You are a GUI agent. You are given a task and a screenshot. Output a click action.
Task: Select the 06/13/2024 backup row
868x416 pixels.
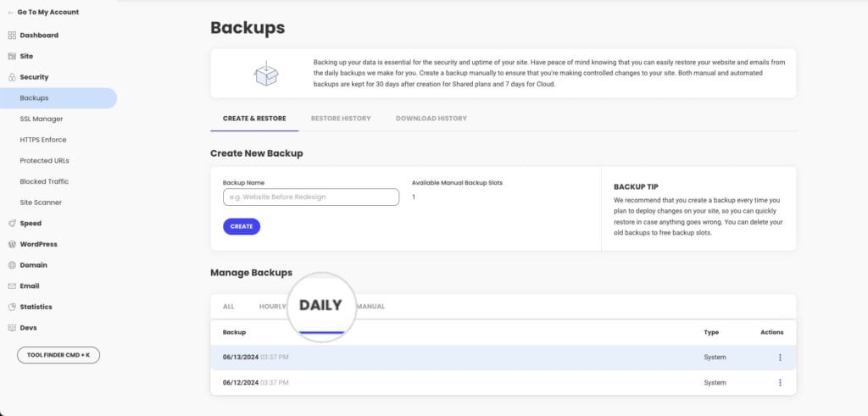504,358
